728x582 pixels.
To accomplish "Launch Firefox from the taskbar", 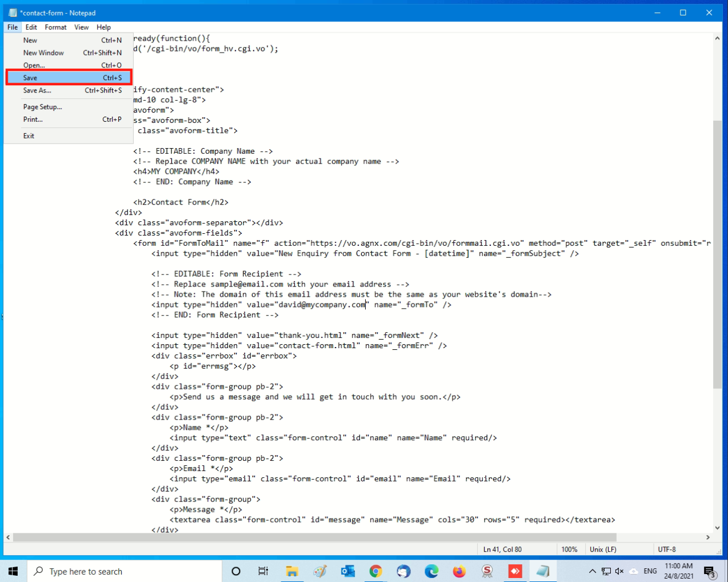I will click(x=459, y=571).
